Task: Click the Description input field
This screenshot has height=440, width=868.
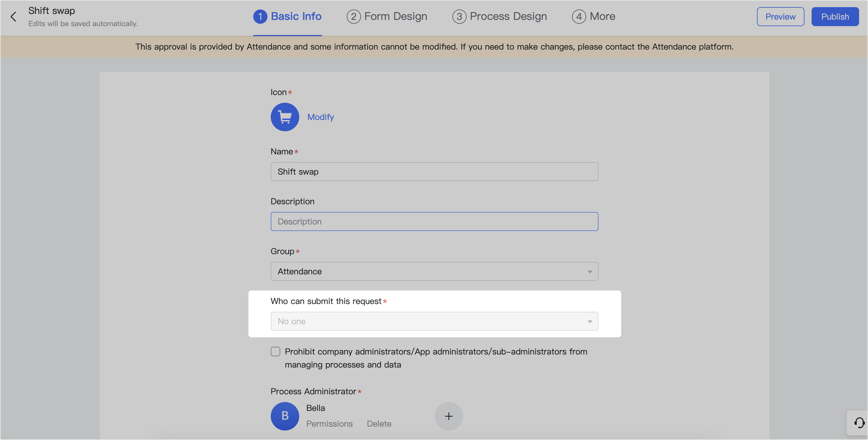Action: pos(434,221)
